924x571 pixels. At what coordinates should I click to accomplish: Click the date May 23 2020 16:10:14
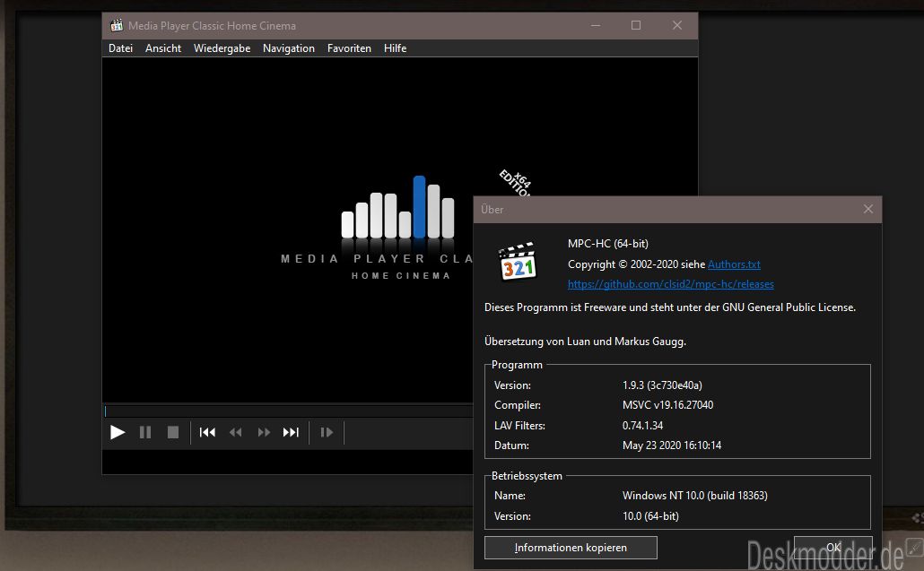click(672, 446)
